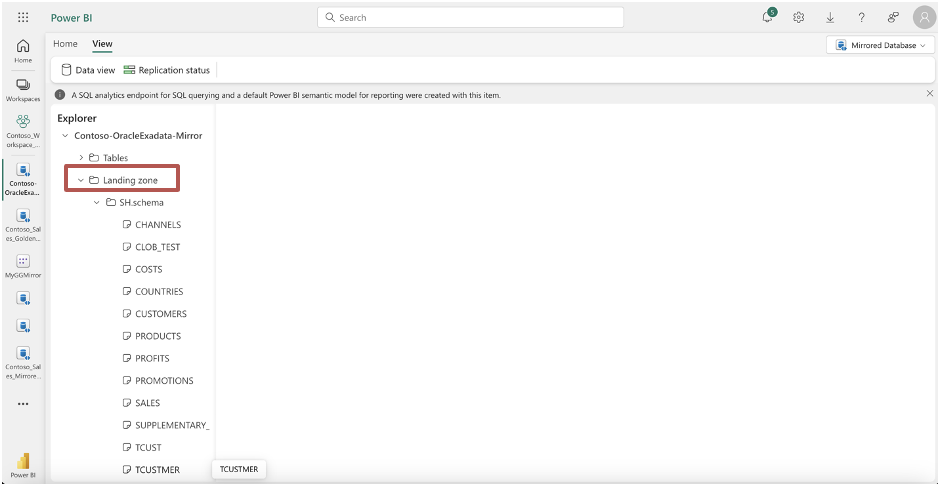Collapse the SH.schema chevron
The height and width of the screenshot is (484, 940).
(x=97, y=203)
